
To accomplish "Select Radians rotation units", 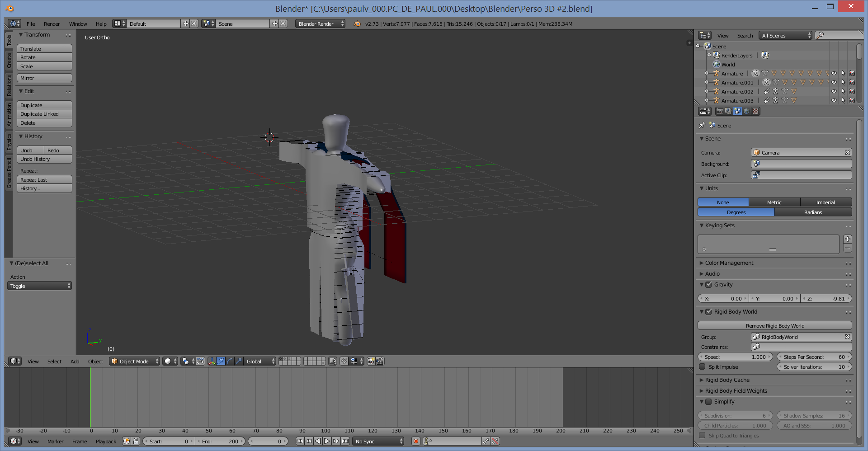I will (813, 212).
